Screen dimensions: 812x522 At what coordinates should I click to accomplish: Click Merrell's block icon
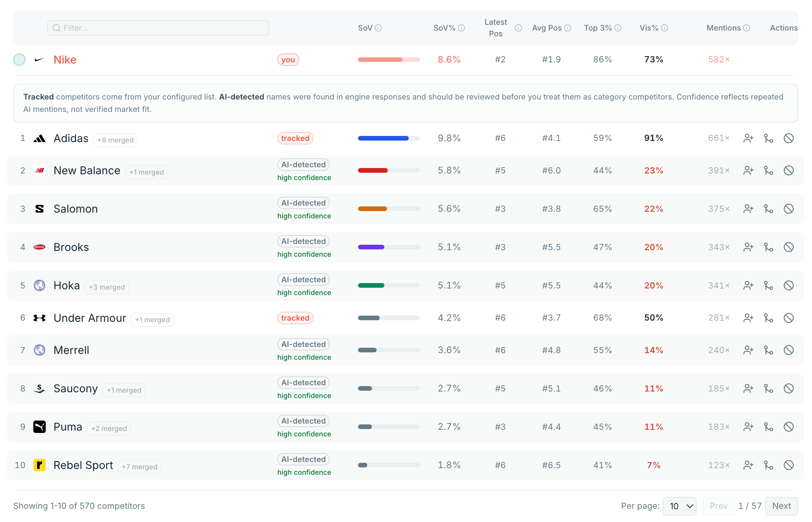point(789,350)
